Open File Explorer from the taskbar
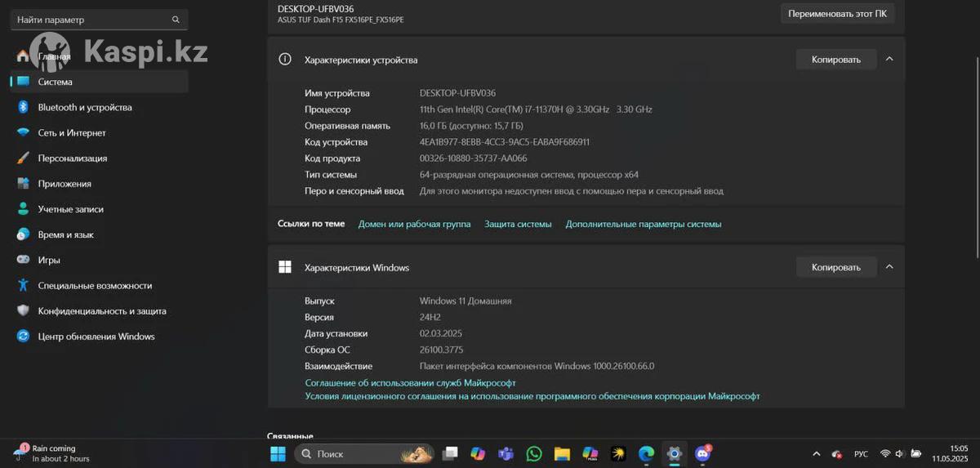 562,453
